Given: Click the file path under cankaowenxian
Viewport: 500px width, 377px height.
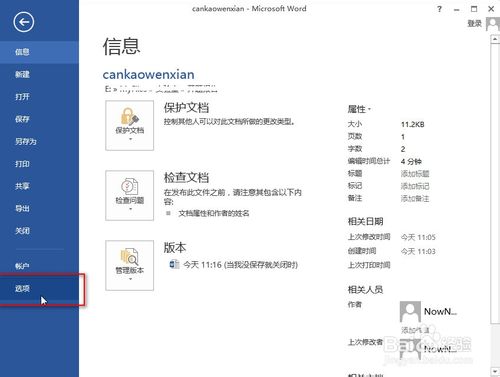Looking at the screenshot, I should tap(161, 89).
